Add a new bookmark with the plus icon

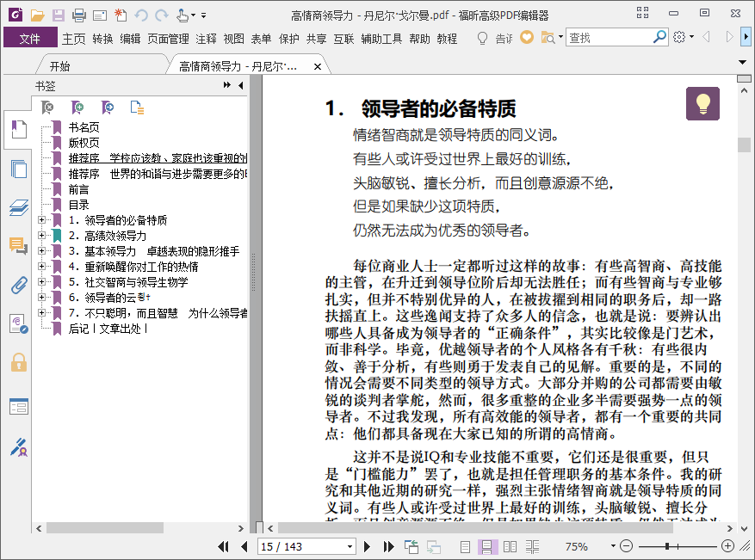(77, 108)
